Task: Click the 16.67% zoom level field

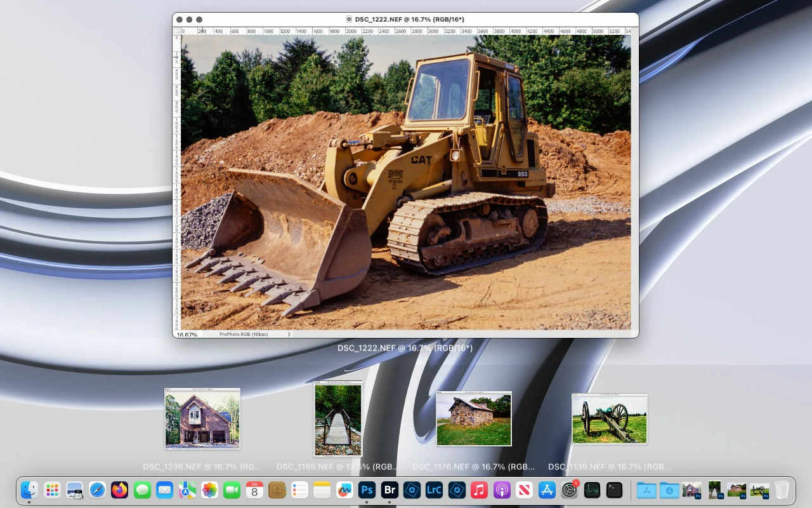Action: [187, 335]
